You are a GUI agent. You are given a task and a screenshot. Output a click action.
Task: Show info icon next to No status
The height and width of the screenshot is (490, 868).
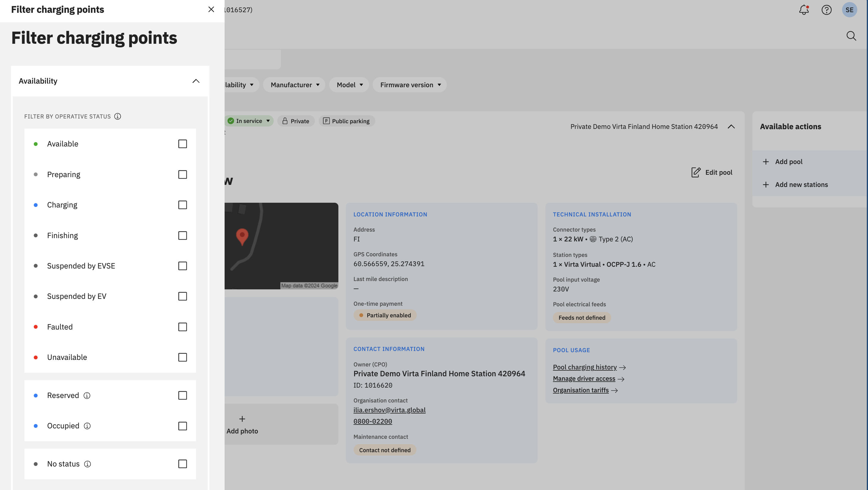(x=88, y=464)
